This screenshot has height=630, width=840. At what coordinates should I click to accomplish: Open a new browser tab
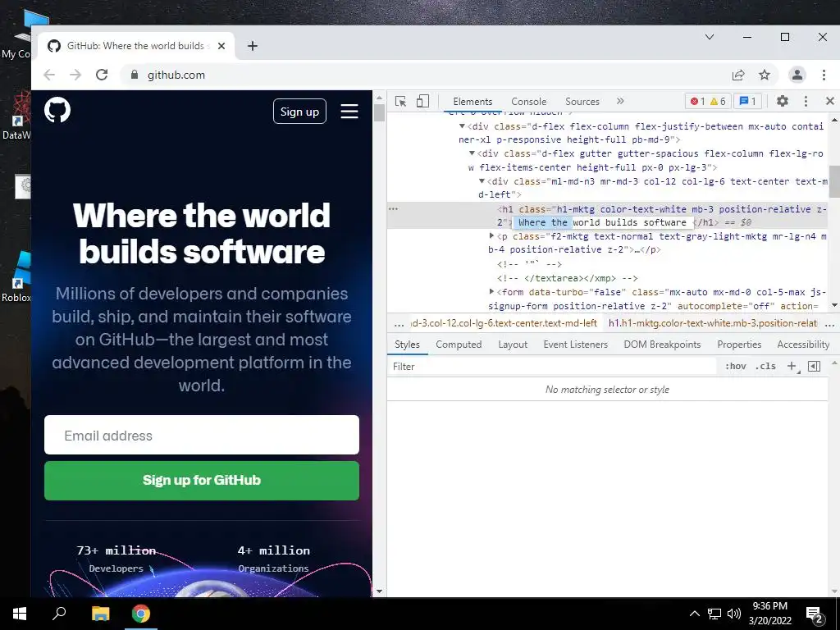click(253, 46)
